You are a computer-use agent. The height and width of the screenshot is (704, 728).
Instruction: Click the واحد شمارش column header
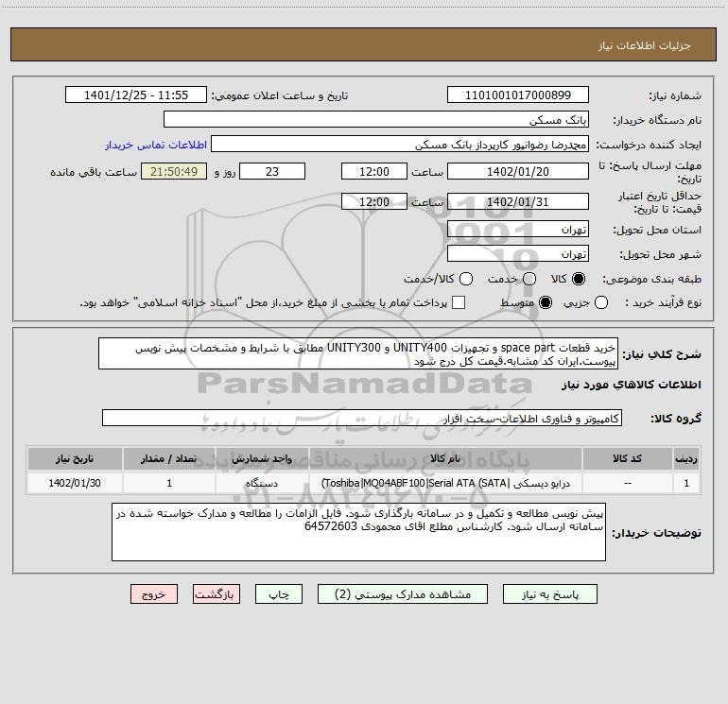(x=262, y=458)
